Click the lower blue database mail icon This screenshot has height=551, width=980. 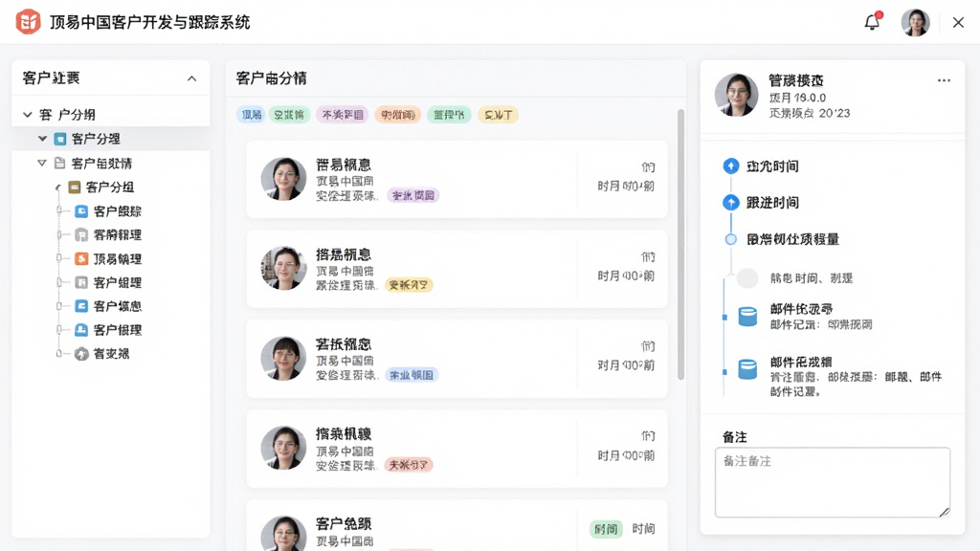tap(747, 370)
